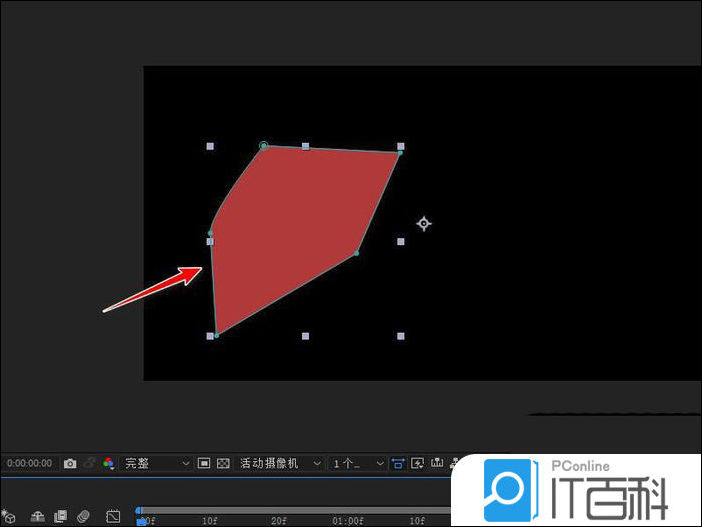This screenshot has height=527, width=702.
Task: Click the gray time navigator bar
Action: pyautogui.click(x=295, y=510)
